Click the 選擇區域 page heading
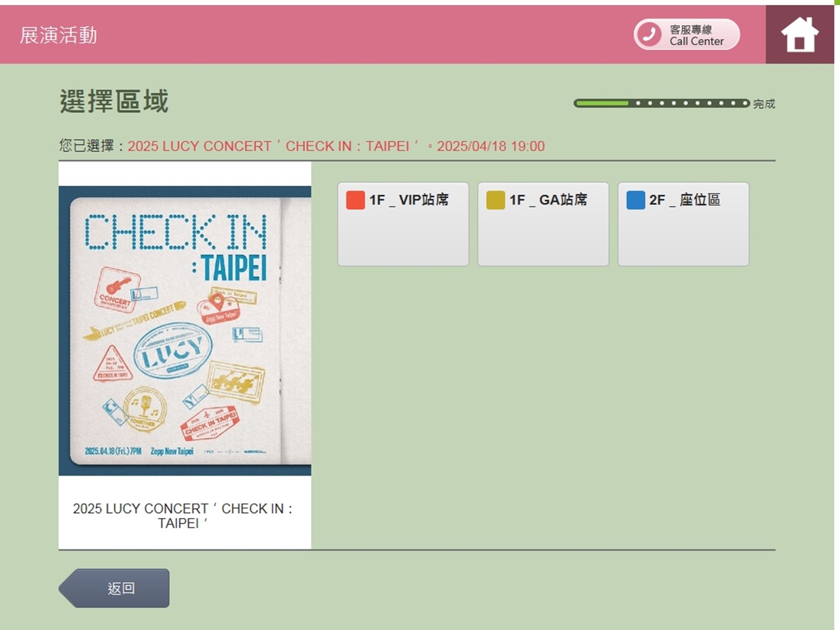 (113, 100)
